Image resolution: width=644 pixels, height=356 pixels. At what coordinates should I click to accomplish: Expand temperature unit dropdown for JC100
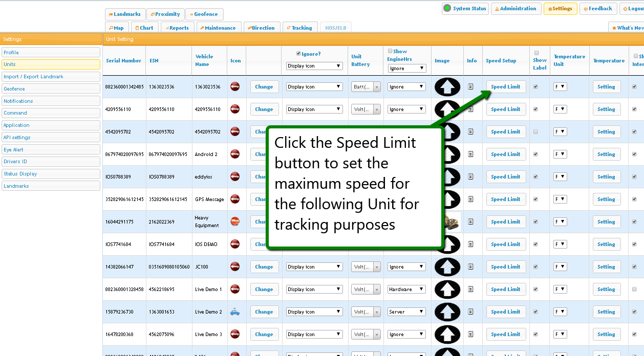point(560,267)
